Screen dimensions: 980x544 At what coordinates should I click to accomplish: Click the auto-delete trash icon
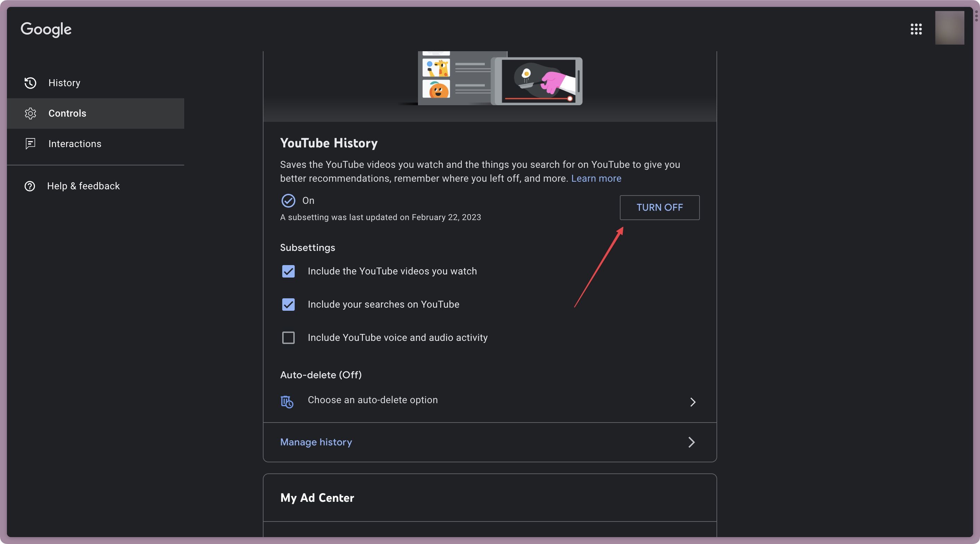click(x=287, y=401)
